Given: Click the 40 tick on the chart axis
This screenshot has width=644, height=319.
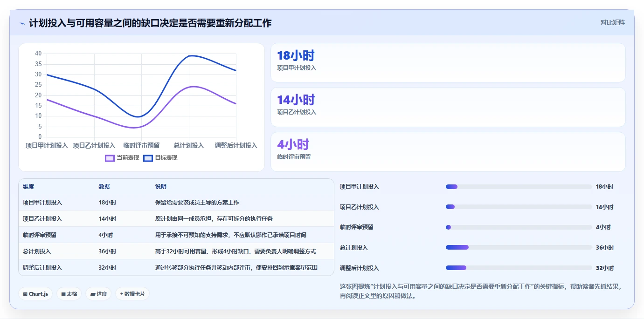Looking at the screenshot, I should 38,54.
